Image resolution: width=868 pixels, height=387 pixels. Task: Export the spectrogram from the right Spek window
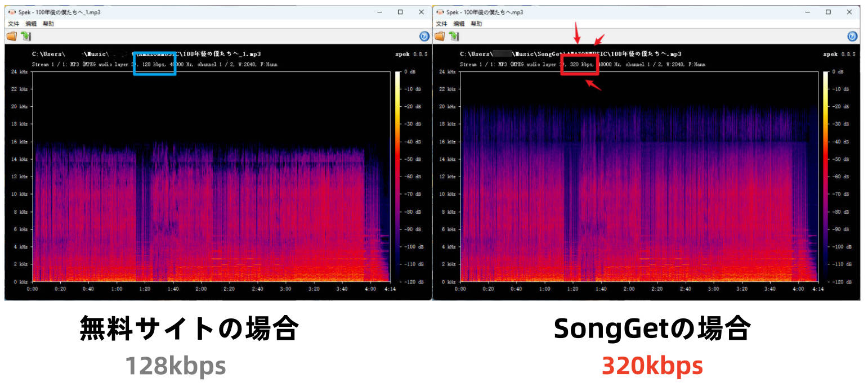click(454, 36)
